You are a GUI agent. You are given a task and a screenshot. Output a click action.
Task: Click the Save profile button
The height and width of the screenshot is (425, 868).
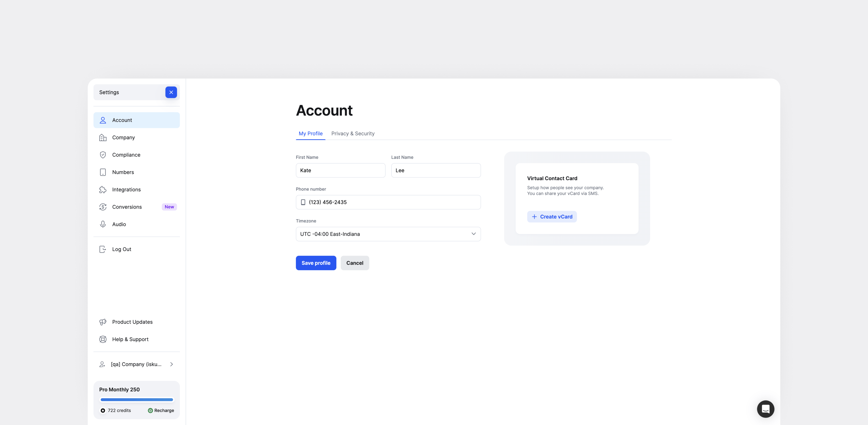316,263
